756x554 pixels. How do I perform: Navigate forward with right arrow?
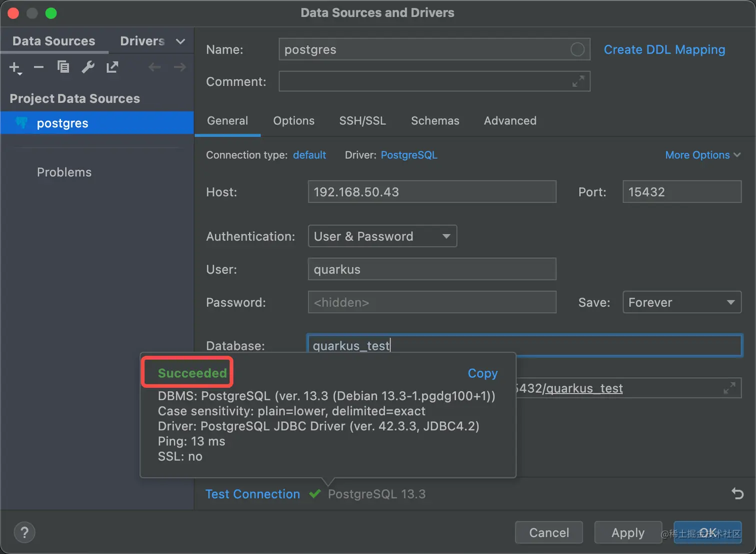pos(180,67)
